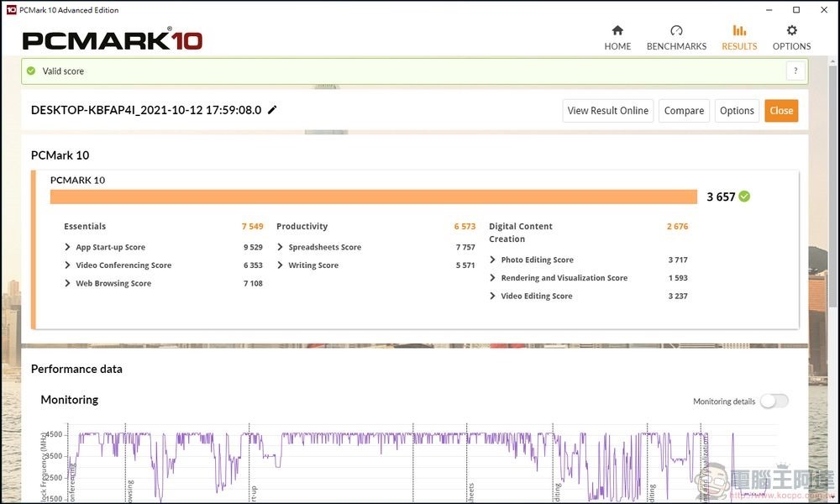Click the Writing value 5 571
840x504 pixels.
pyautogui.click(x=465, y=265)
